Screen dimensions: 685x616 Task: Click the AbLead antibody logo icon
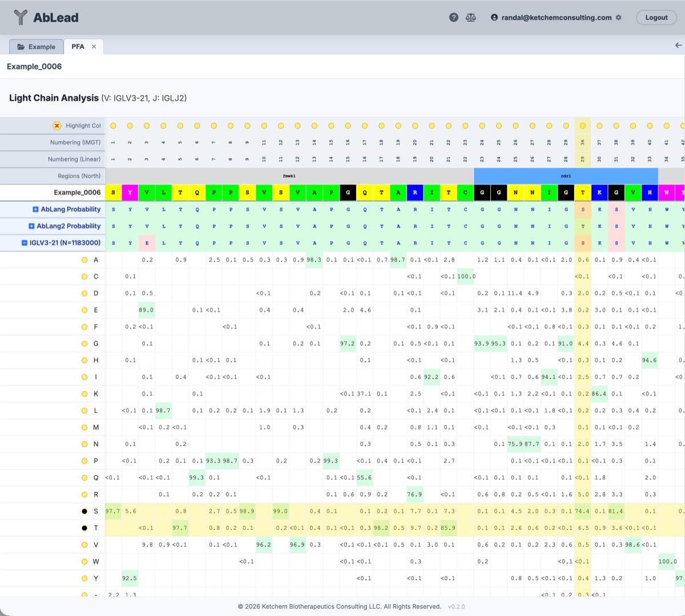(x=21, y=17)
